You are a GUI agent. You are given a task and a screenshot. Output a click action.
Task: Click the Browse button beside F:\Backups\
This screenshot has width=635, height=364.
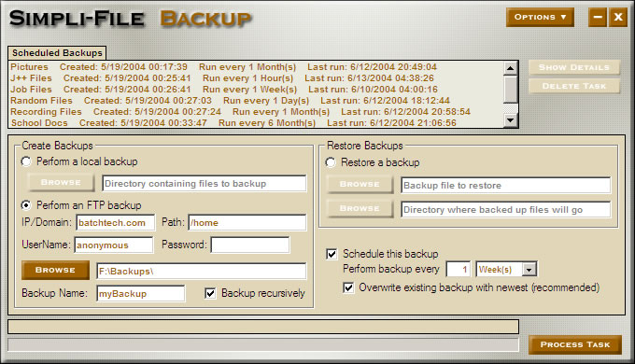coord(55,270)
